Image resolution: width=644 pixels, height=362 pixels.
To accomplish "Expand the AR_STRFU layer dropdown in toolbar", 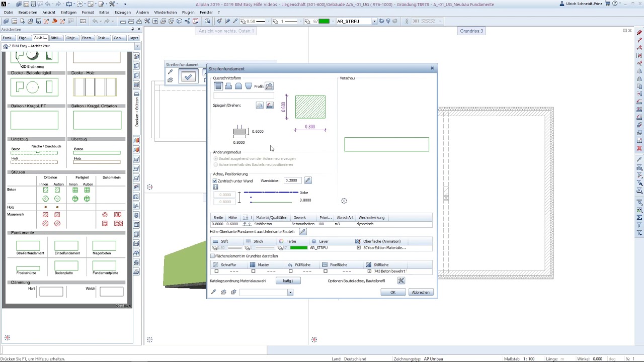I will (374, 22).
